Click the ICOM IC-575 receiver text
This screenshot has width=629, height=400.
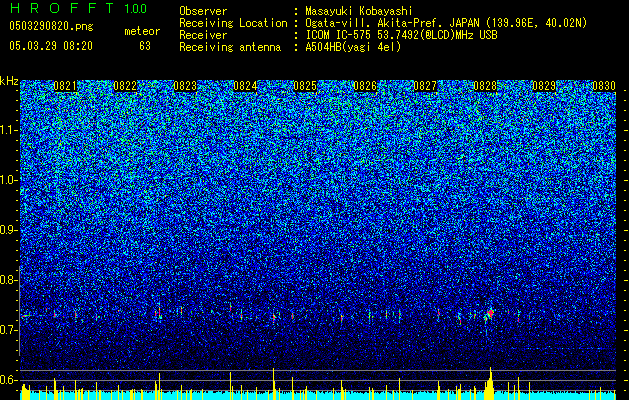click(401, 35)
